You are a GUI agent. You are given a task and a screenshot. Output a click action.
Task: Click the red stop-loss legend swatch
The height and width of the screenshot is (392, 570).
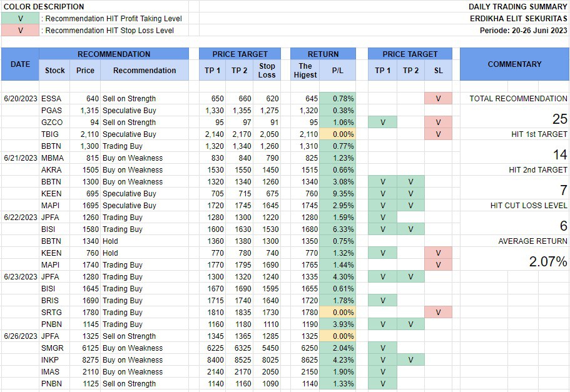[x=20, y=30]
